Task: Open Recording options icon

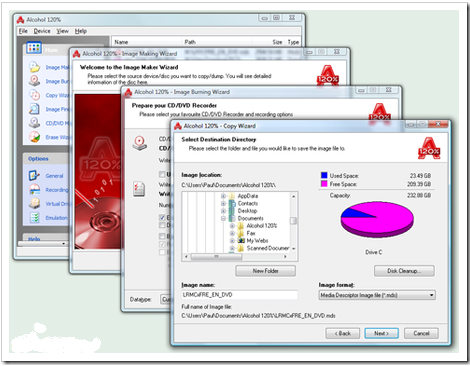Action: (34, 189)
